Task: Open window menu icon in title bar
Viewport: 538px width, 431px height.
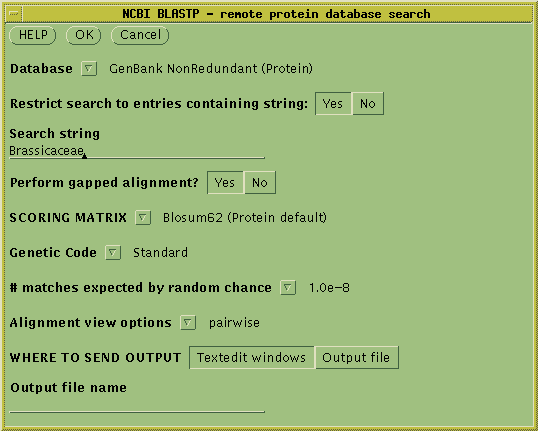Action: point(14,14)
